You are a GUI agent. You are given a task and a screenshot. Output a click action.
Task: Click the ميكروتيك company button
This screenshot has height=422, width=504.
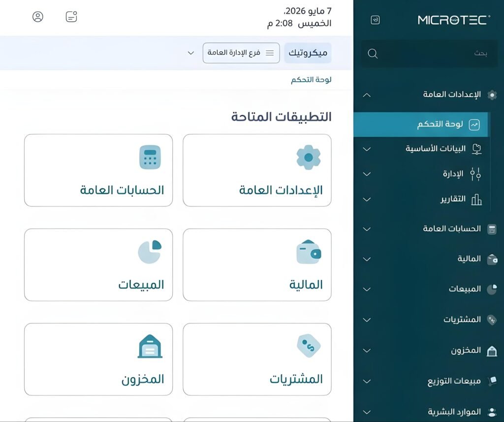point(308,53)
